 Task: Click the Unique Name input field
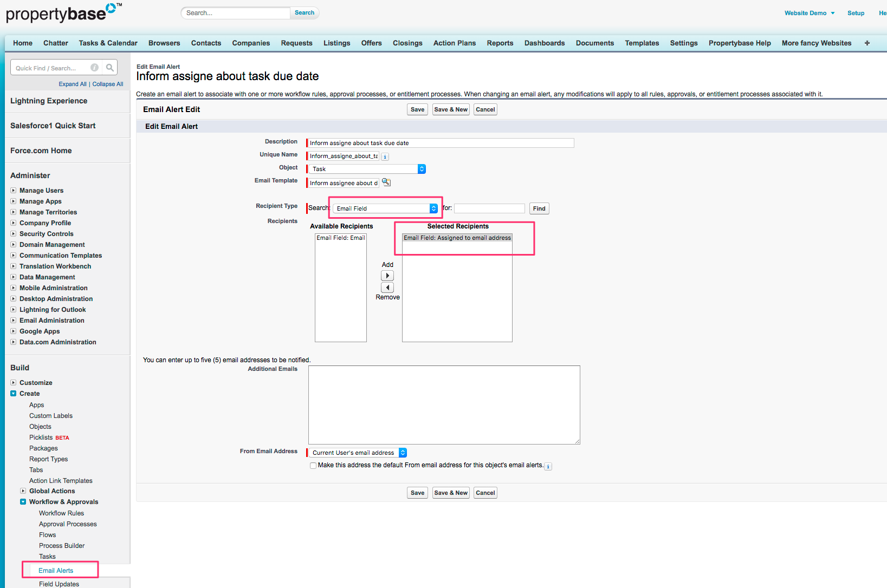pos(344,156)
